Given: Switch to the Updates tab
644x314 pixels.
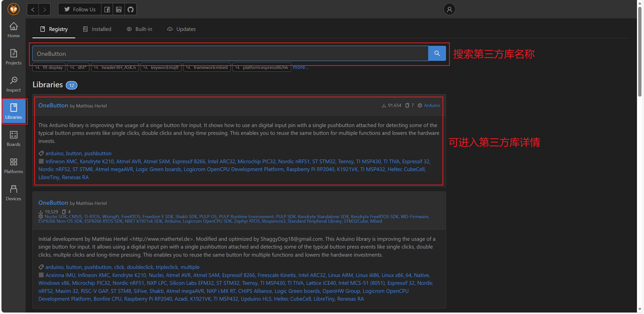Looking at the screenshot, I should (181, 29).
